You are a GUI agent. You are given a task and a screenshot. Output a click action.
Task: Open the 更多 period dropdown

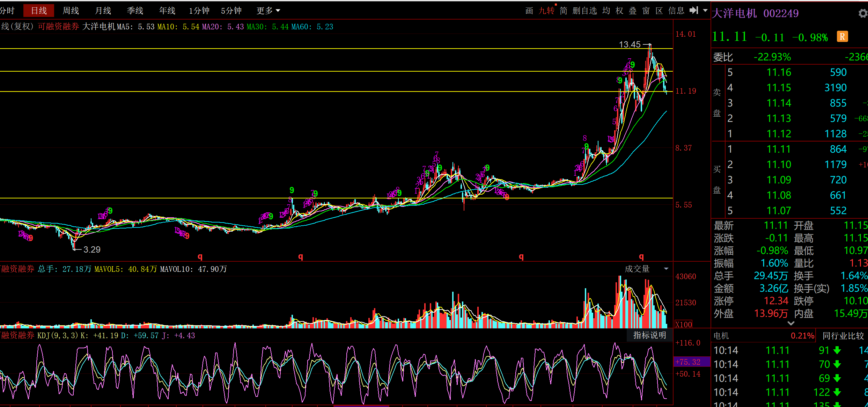coord(268,10)
